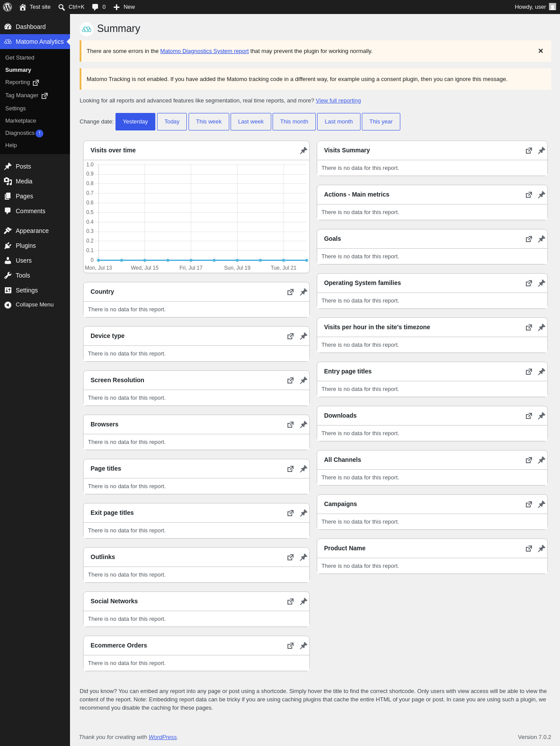Switch date range to Last month

pos(339,122)
